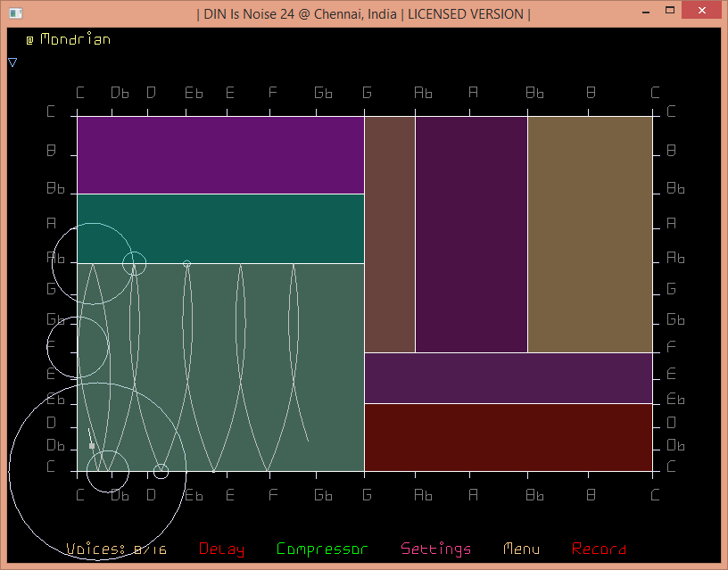Click the narrow brown box right of center
728x570 pixels.
(390, 234)
